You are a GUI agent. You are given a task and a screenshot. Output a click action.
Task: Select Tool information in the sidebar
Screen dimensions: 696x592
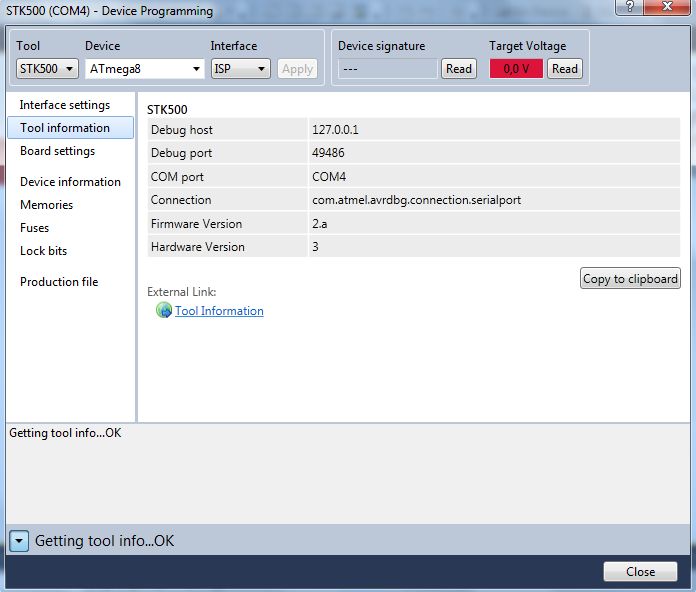(70, 128)
